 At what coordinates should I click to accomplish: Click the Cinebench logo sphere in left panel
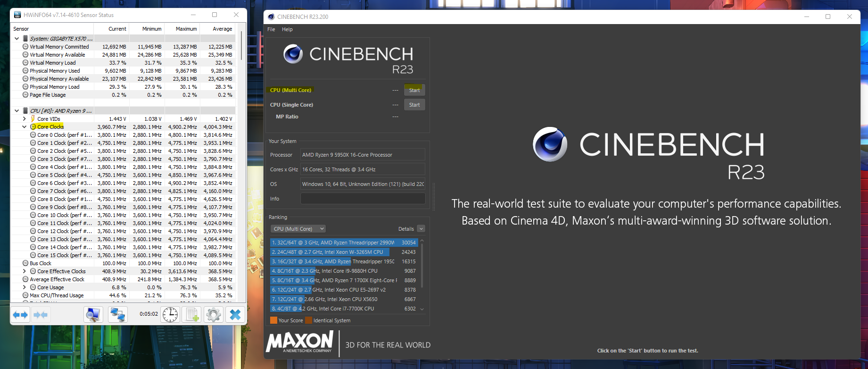[x=293, y=54]
